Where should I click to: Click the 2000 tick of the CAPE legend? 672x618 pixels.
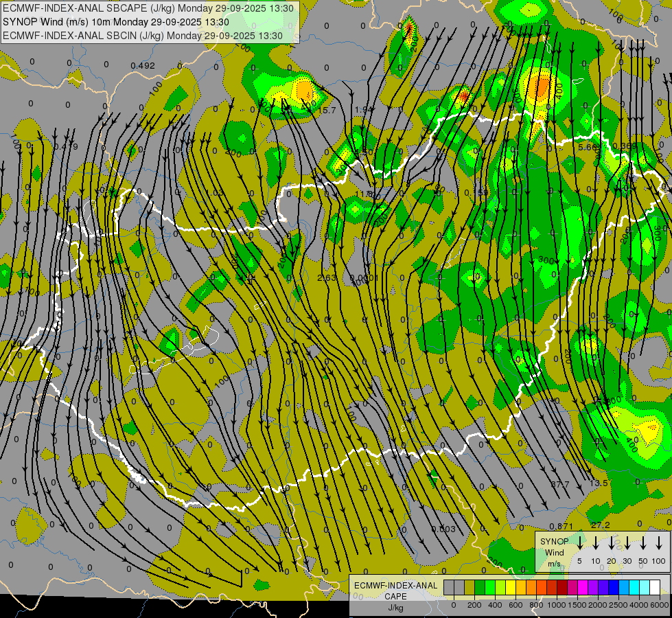pos(598,605)
